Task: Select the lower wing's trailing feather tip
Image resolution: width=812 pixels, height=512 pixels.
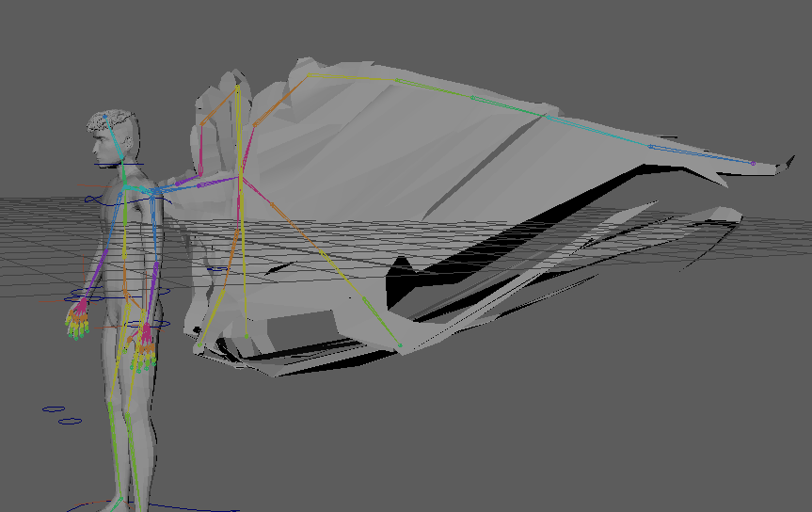Action: [734, 219]
